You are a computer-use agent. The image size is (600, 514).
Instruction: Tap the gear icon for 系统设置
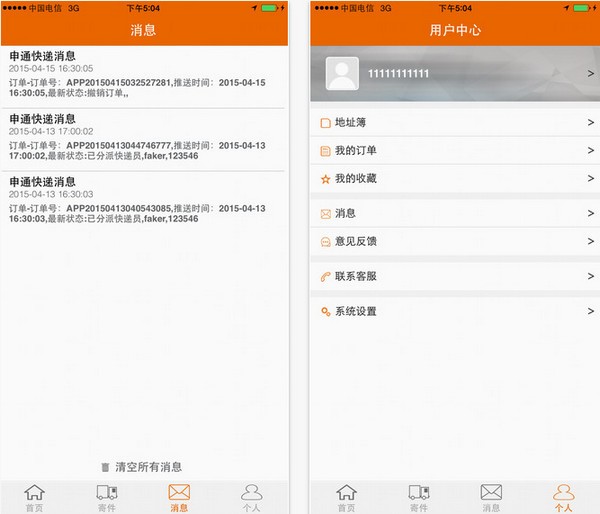click(x=325, y=312)
